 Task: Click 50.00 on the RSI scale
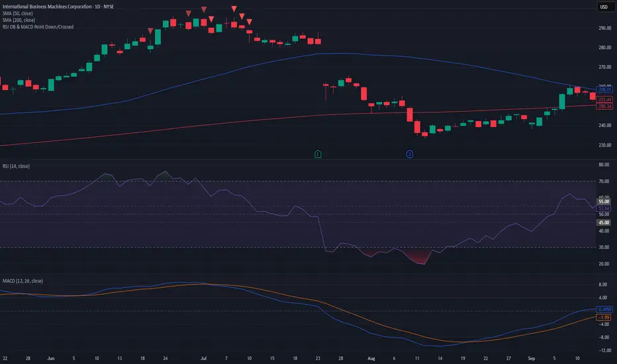[604, 214]
